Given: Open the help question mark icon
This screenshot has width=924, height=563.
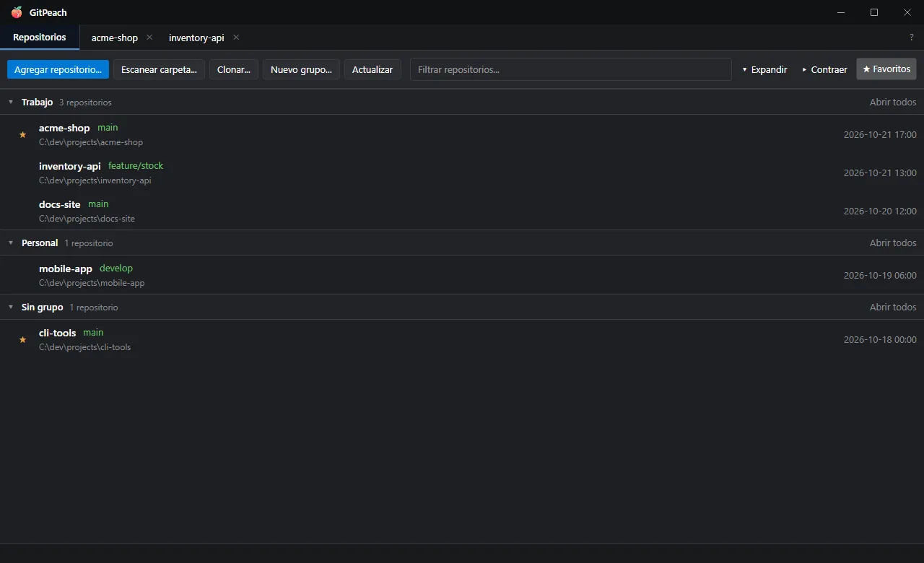Looking at the screenshot, I should [x=911, y=38].
